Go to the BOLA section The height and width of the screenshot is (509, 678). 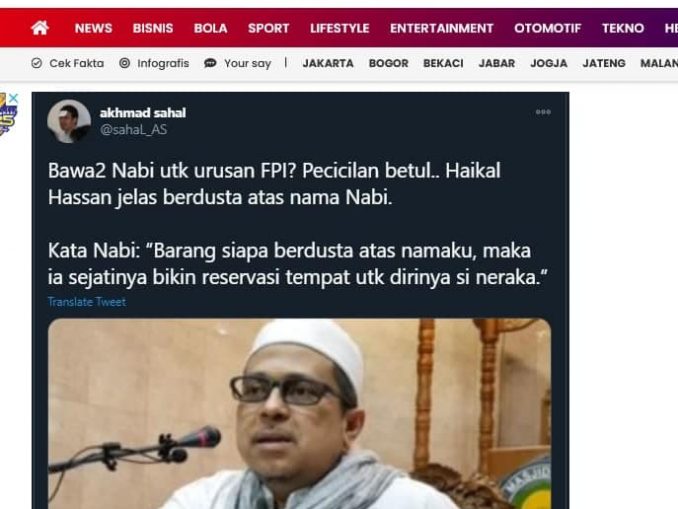(x=211, y=28)
